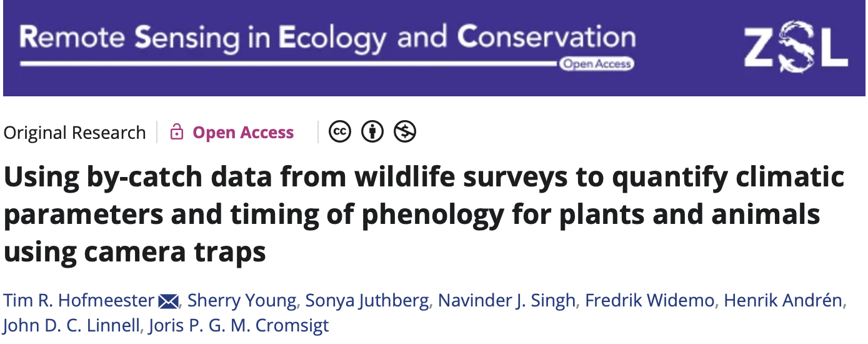
Task: Open author Fredrik Widemo's link
Action: 649,301
